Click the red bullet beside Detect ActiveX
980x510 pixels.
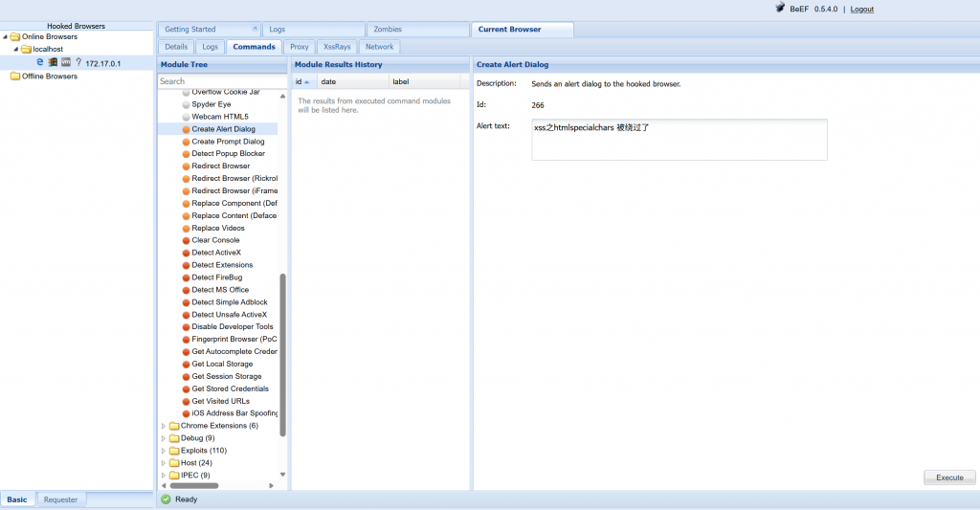tap(186, 253)
